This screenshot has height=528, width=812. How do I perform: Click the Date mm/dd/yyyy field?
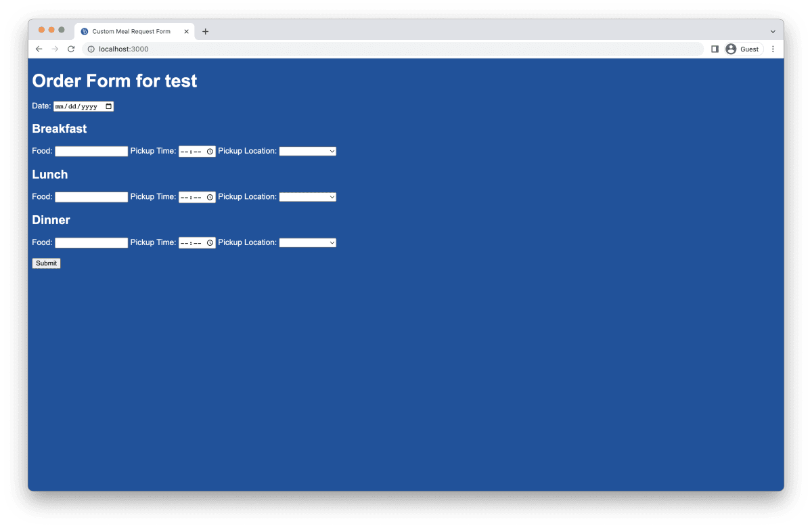coord(84,106)
